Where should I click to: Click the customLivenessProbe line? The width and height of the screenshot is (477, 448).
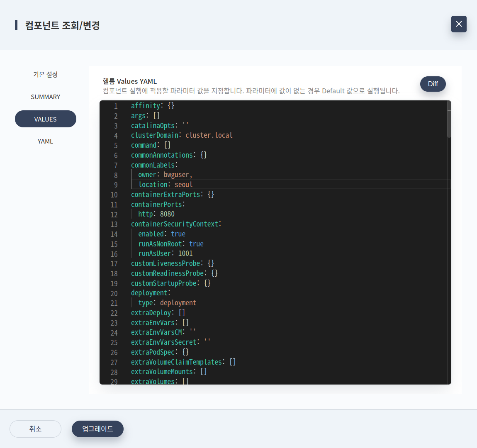pos(173,263)
